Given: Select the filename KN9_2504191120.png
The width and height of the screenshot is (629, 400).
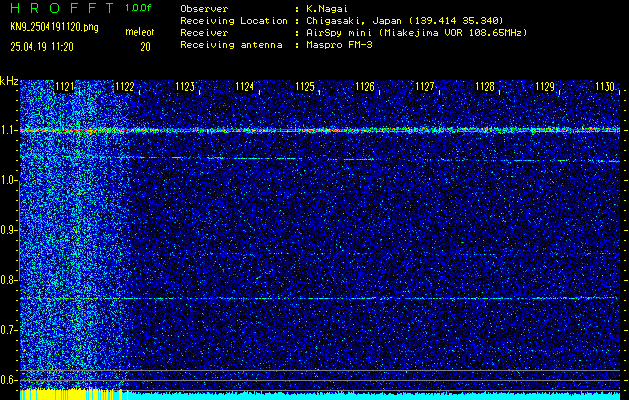Looking at the screenshot, I should pyautogui.click(x=54, y=27).
